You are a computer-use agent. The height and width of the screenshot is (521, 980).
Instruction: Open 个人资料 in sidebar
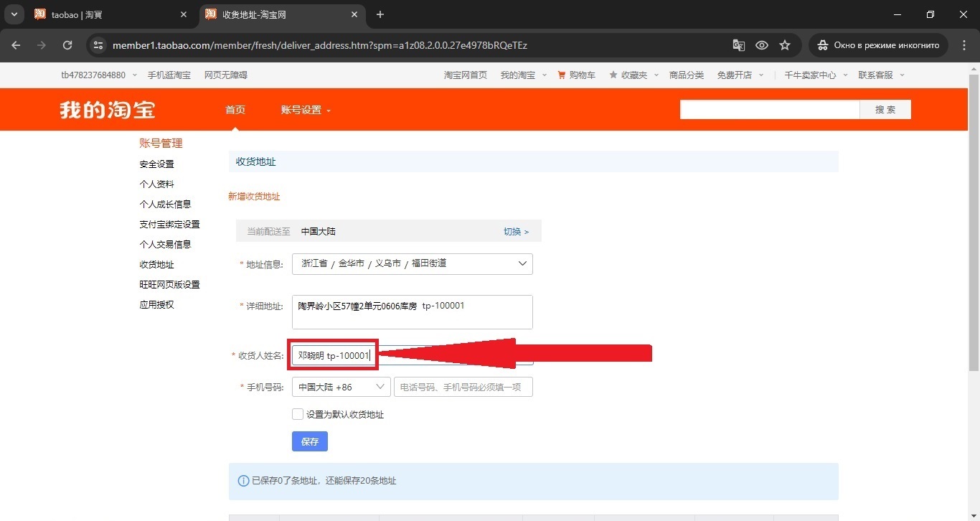point(156,184)
